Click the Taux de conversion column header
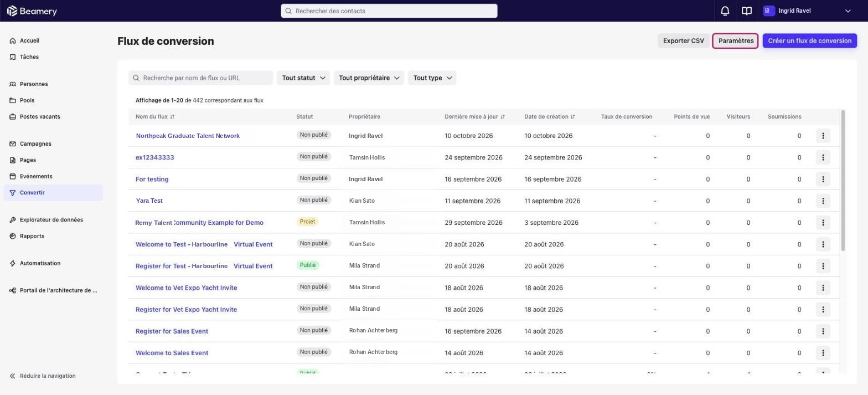The image size is (868, 395). [627, 117]
